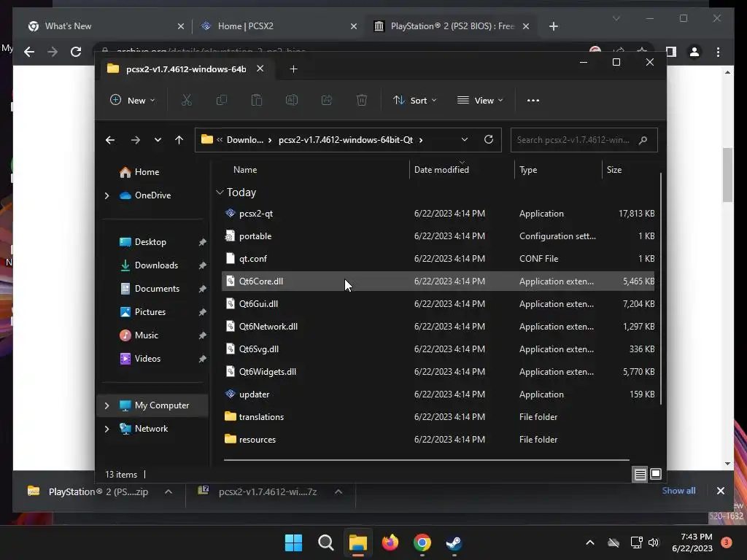Click the Copy icon in Explorer toolbar
The height and width of the screenshot is (560, 747).
point(222,100)
